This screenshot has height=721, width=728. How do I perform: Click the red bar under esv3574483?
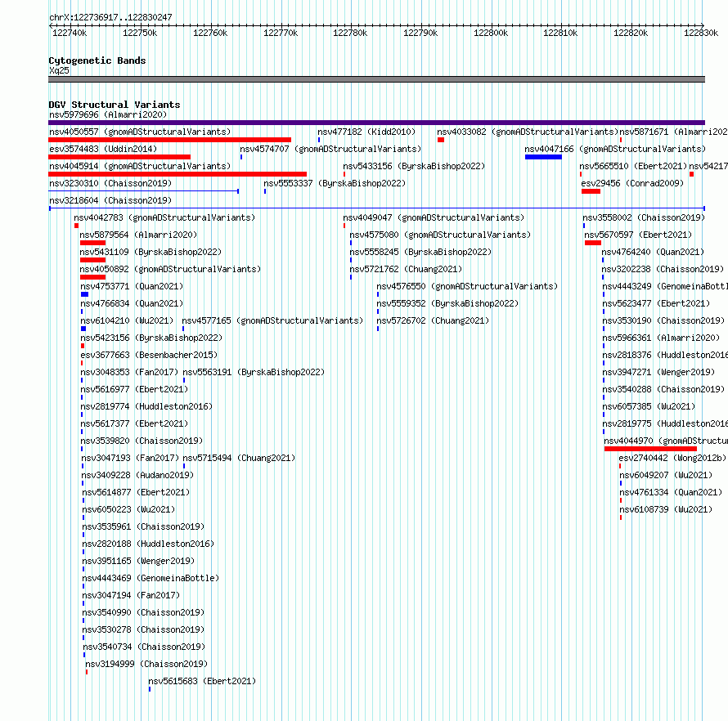pyautogui.click(x=119, y=157)
